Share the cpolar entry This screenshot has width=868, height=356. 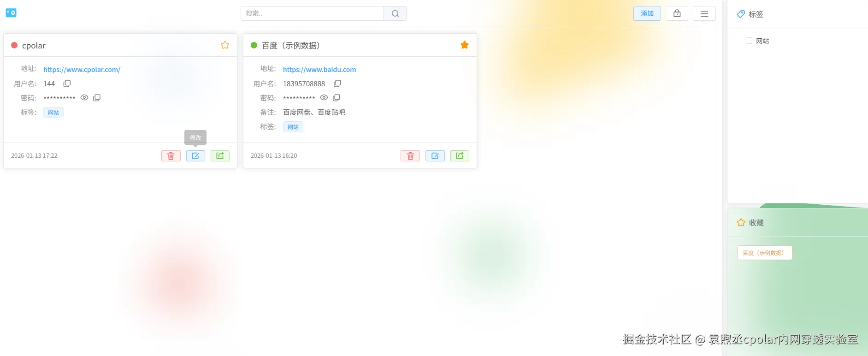(x=220, y=156)
